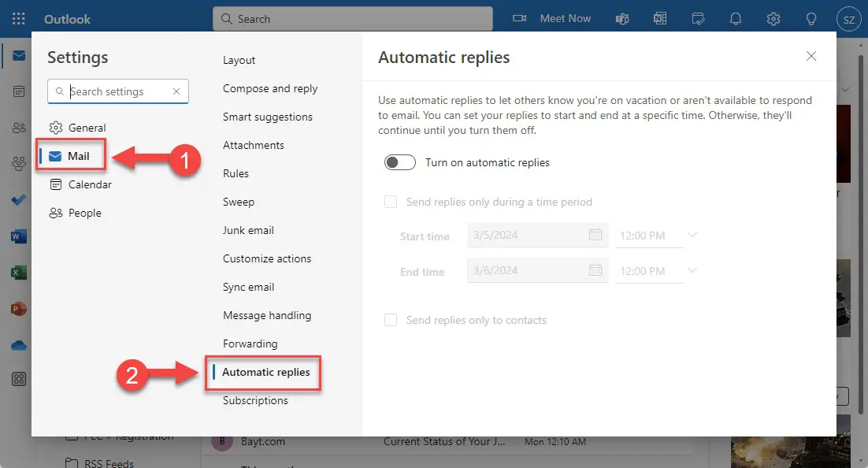Go to Mail in left app rail
Viewport: 868px width, 468px height.
[19, 55]
